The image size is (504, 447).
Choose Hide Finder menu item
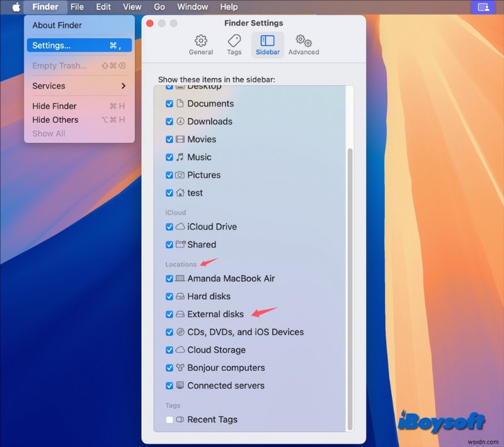(79, 106)
